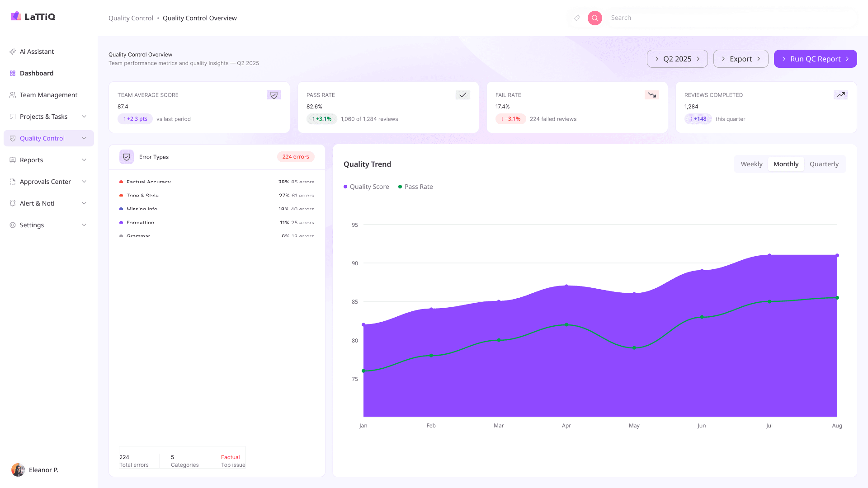Click the Settings gear icon

13,225
